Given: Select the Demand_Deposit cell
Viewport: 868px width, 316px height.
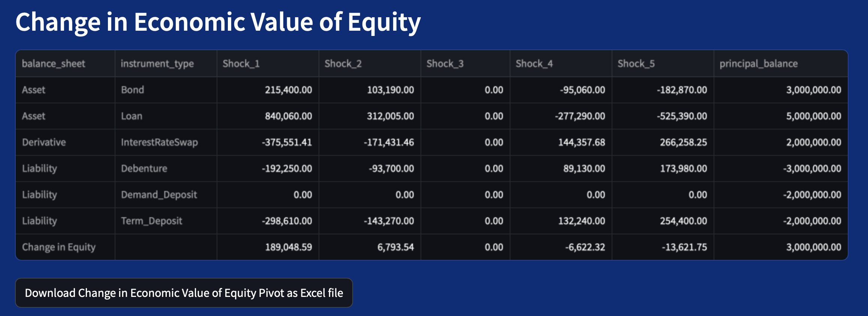Looking at the screenshot, I should point(159,195).
